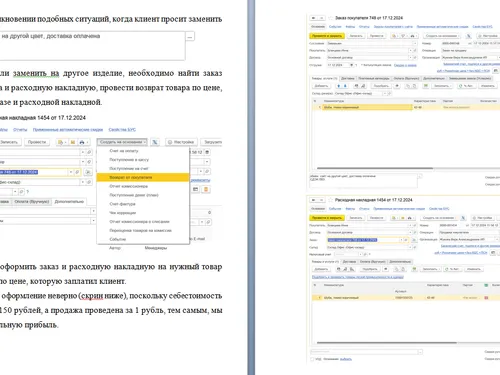The width and height of the screenshot is (500, 375).
Task: Click the X icon in the right-page Расходная накладная toolbar
Action: (x=463, y=218)
